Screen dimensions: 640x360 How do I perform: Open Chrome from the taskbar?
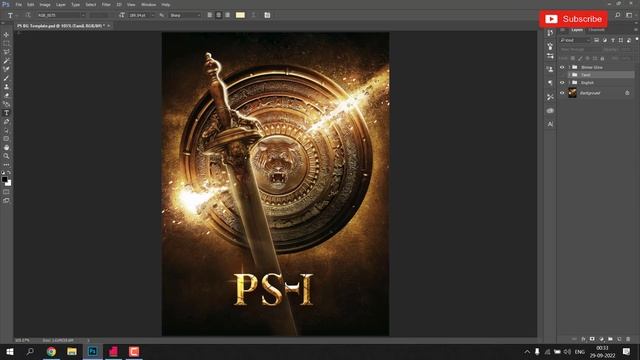pyautogui.click(x=51, y=351)
